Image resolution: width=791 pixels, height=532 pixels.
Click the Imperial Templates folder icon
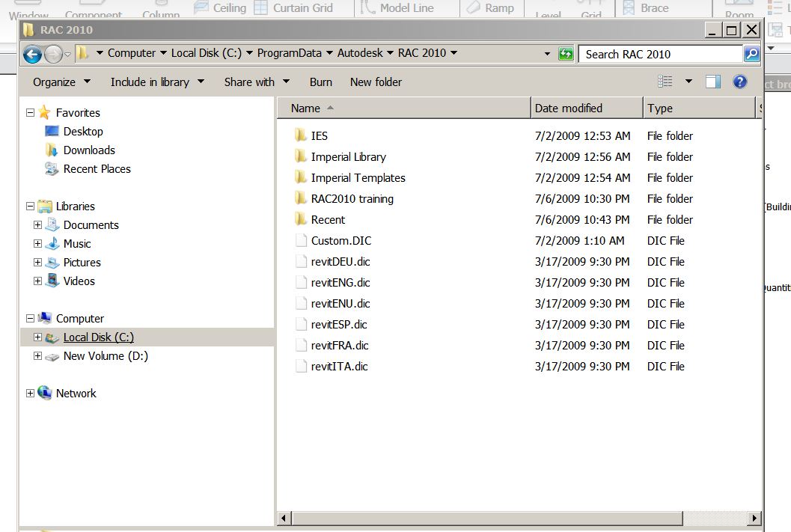click(300, 177)
